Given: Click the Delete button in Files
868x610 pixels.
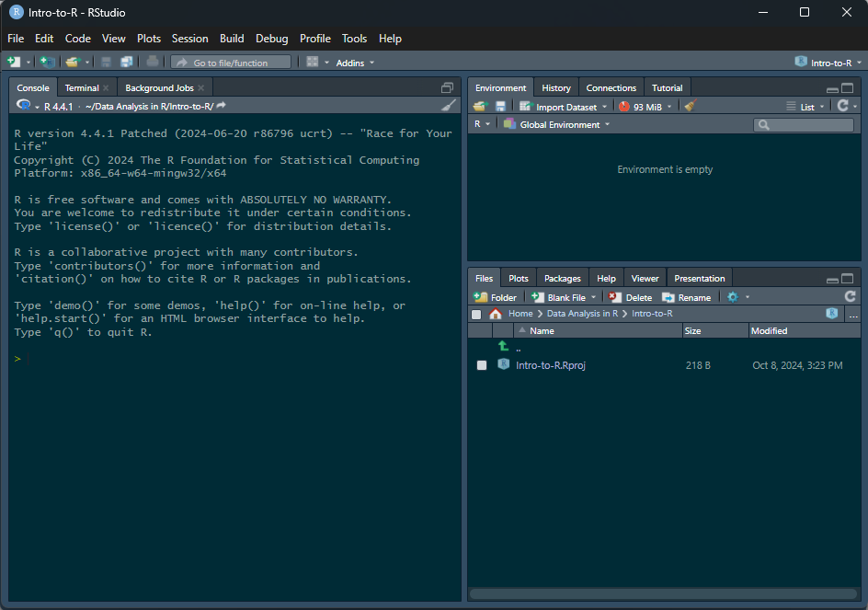Looking at the screenshot, I should pos(631,297).
